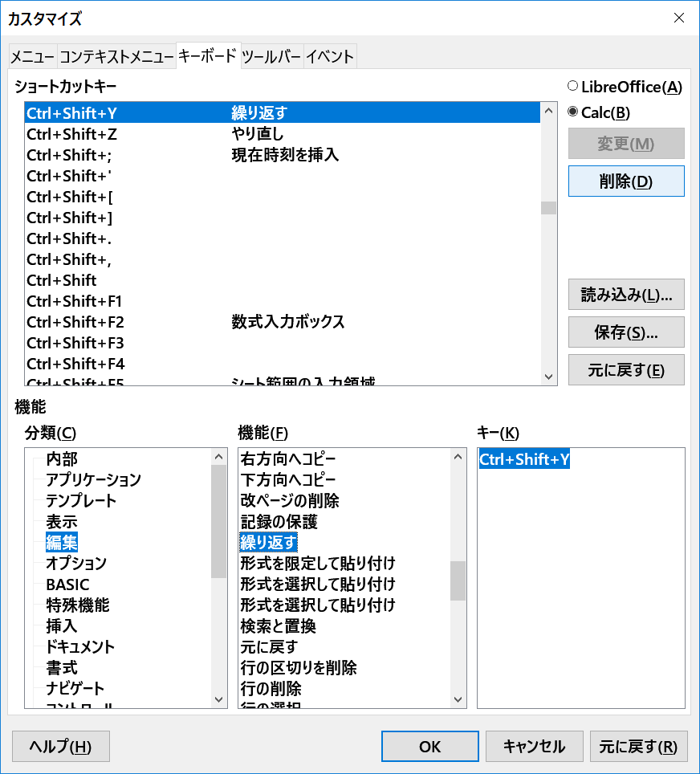This screenshot has height=774, width=700.
Task: Select the Ctrl+Shift+Z shortcut row
Action: (71, 134)
